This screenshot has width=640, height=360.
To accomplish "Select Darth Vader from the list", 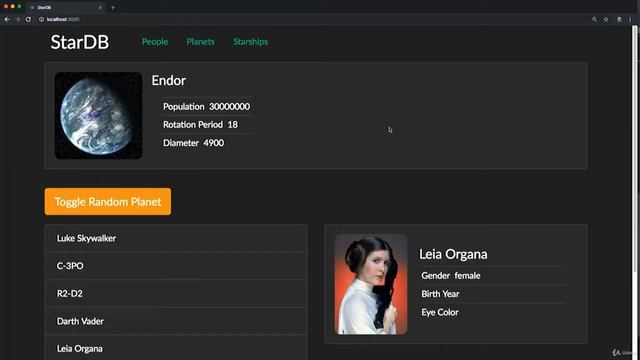I will 176,321.
